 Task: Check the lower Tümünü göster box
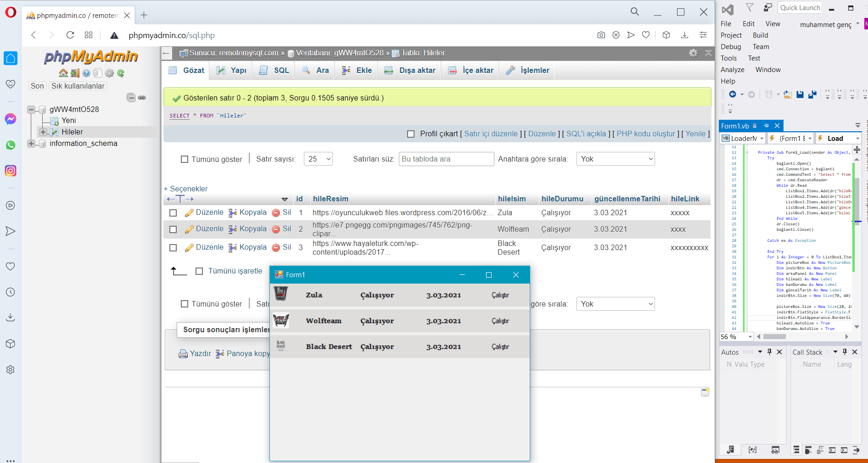pos(185,304)
